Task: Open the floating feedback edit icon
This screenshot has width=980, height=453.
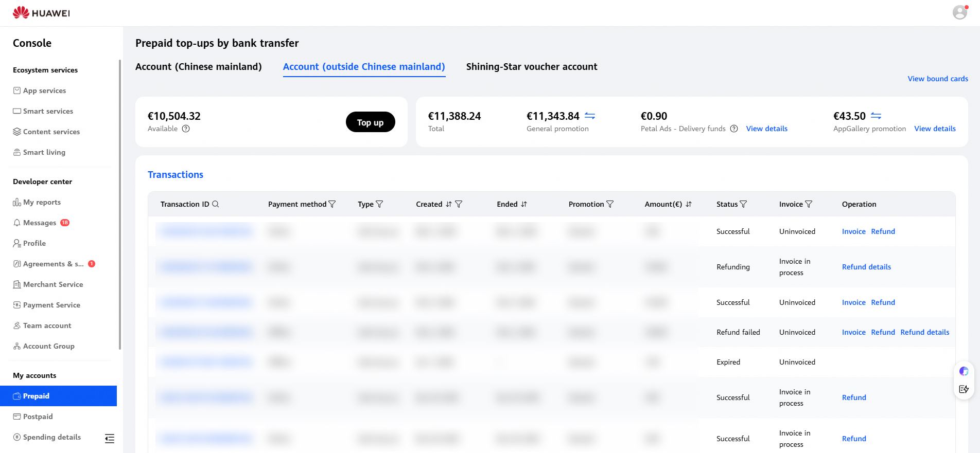Action: pyautogui.click(x=964, y=389)
